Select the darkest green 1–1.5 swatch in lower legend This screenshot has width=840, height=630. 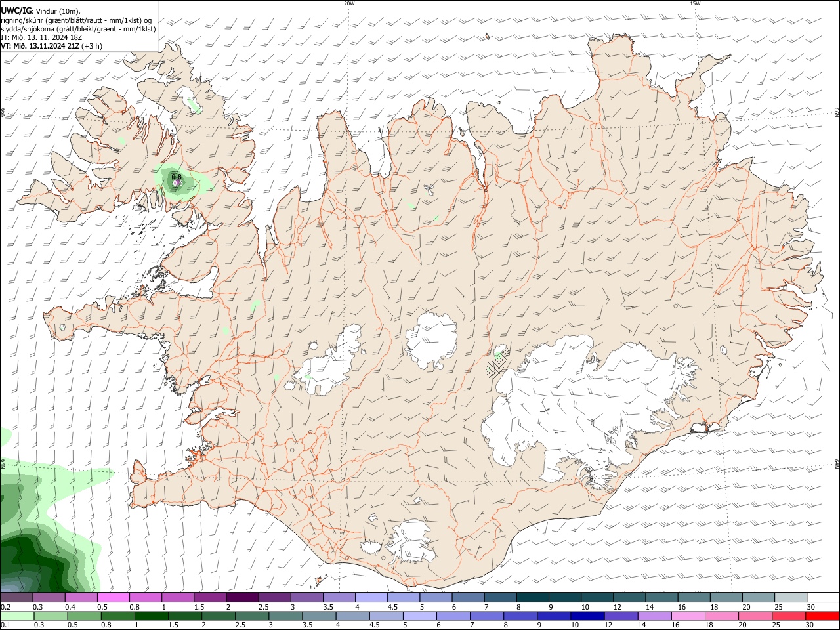151,616
